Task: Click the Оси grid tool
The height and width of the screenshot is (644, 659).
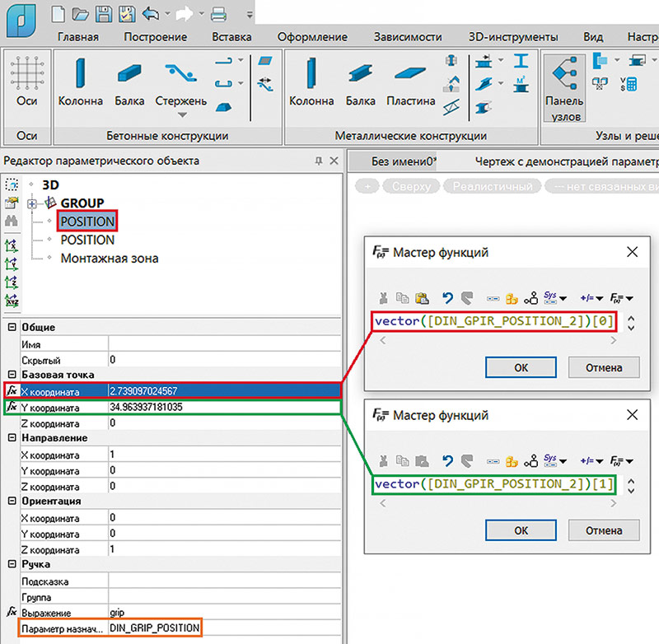Action: [x=27, y=82]
